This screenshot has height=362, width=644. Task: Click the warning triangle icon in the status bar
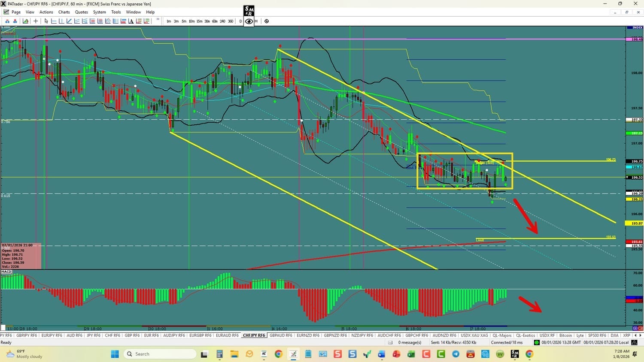(x=634, y=342)
